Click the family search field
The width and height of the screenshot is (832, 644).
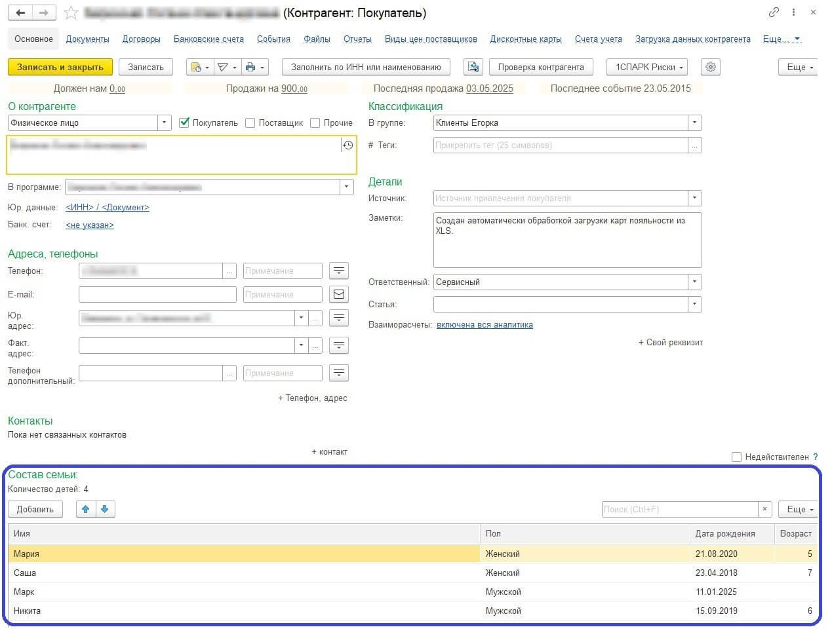tap(679, 509)
